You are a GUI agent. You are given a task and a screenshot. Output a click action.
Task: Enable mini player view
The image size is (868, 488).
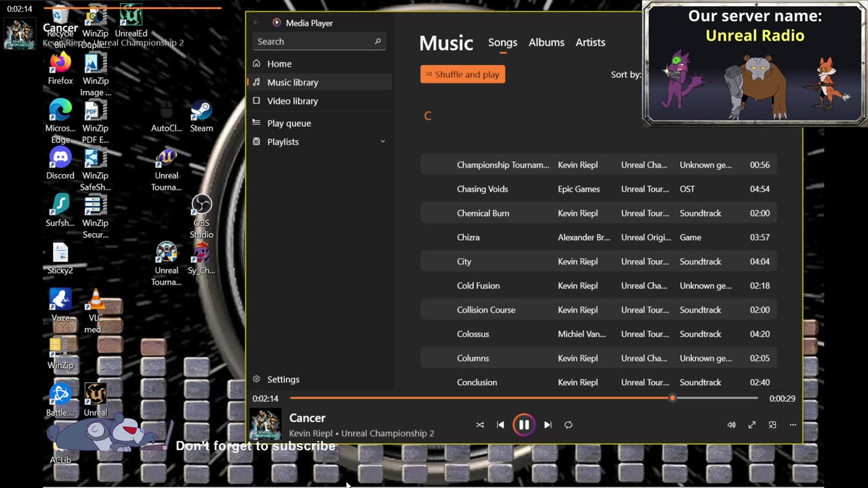(x=772, y=425)
